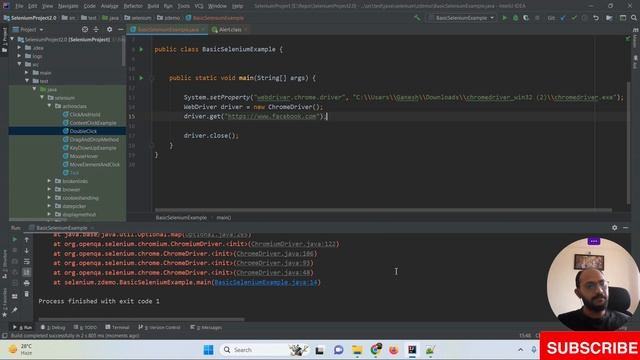Screen dimensions: 640x360
Task: Open the Debug tool window tab at the bottom
Action: [53, 327]
